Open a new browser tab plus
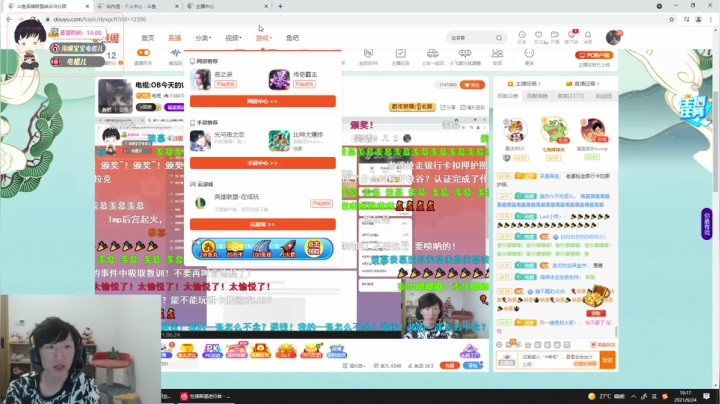This screenshot has height=404, width=720. tap(280, 6)
